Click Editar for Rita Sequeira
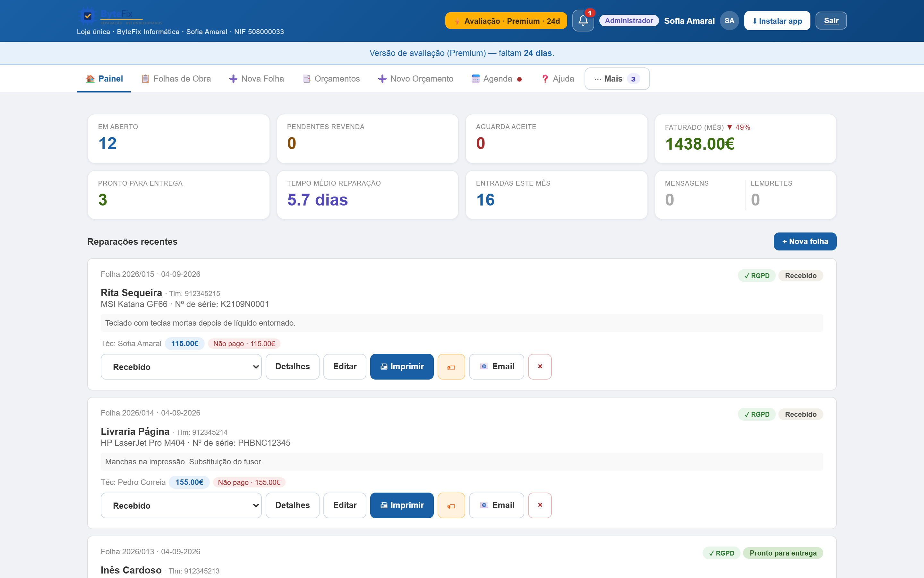924x578 pixels. coord(345,367)
